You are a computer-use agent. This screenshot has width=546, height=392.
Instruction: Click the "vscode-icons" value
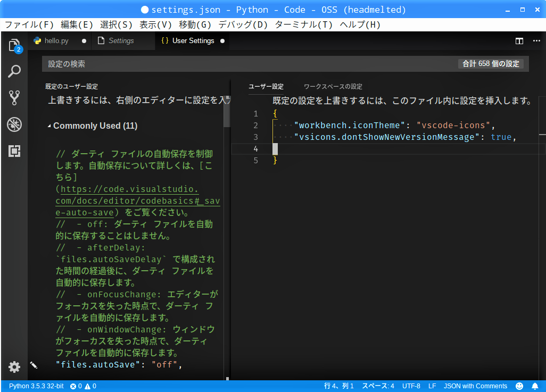[453, 126]
